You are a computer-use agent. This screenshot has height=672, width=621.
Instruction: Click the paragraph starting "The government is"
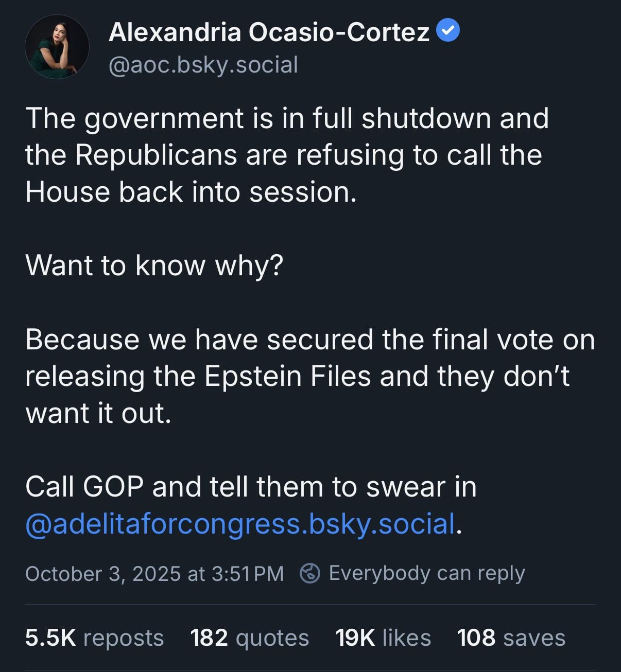coord(287,155)
